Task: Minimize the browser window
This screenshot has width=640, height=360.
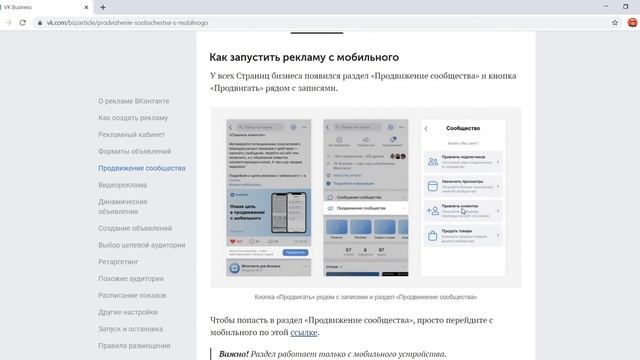Action: 606,7
